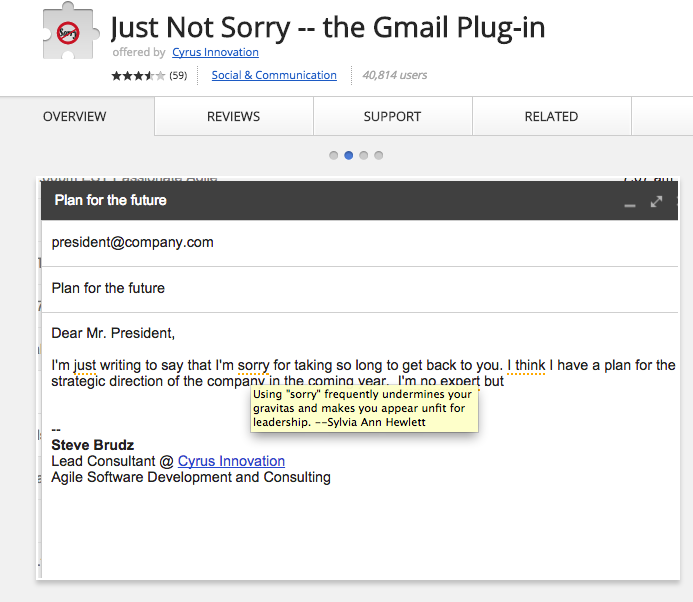
Task: Click the Just Not Sorry extension title
Action: 327,27
